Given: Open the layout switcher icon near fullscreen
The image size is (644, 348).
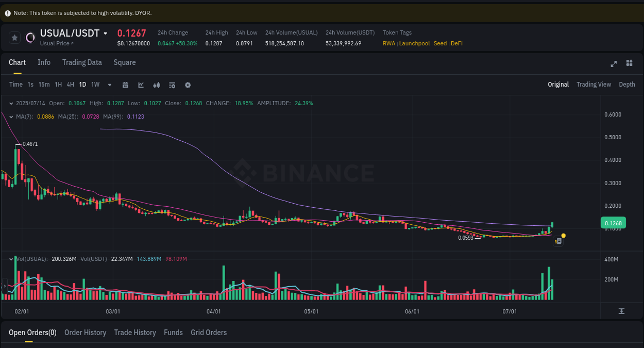Looking at the screenshot, I should [x=629, y=63].
